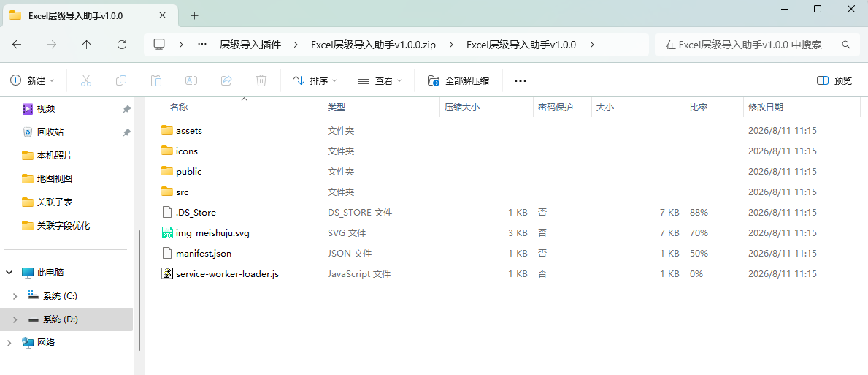Expand the 系统 (C:) drive node
868x375 pixels.
[x=15, y=296]
